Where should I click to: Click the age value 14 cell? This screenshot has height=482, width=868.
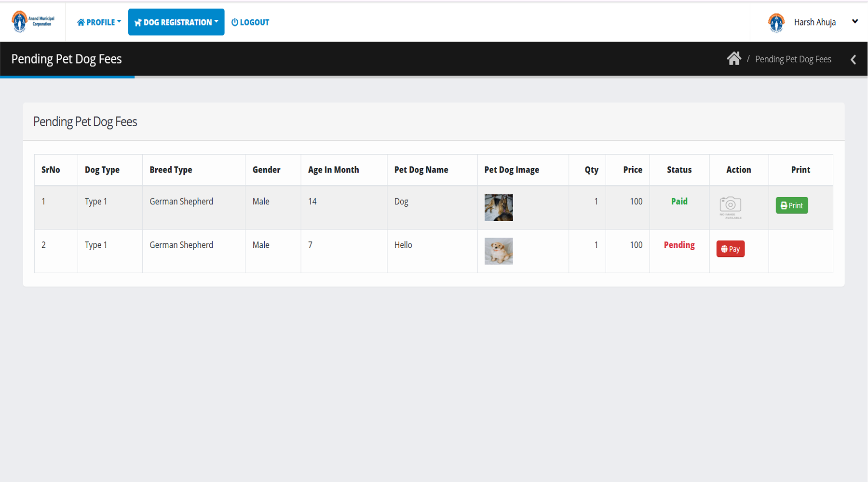coord(344,208)
